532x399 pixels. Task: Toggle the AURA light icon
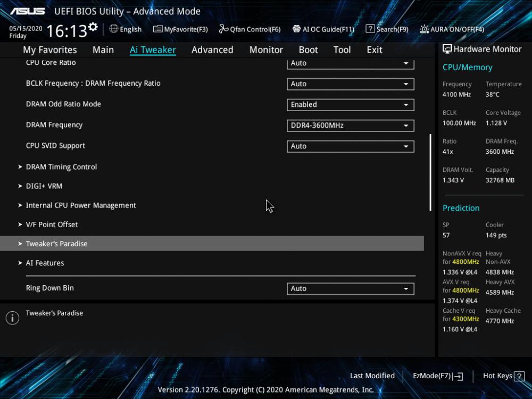pyautogui.click(x=424, y=29)
